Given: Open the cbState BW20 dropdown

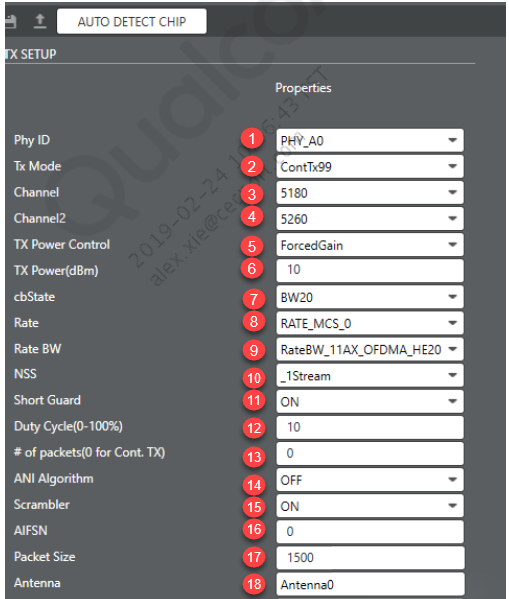Looking at the screenshot, I should (370, 297).
